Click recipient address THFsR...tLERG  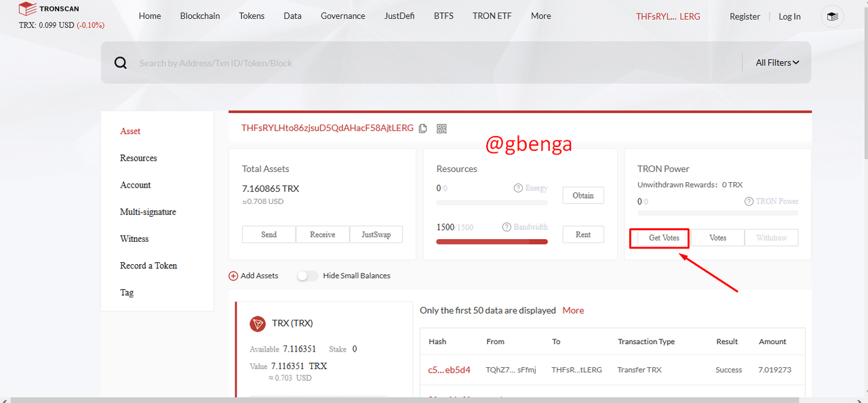(576, 370)
